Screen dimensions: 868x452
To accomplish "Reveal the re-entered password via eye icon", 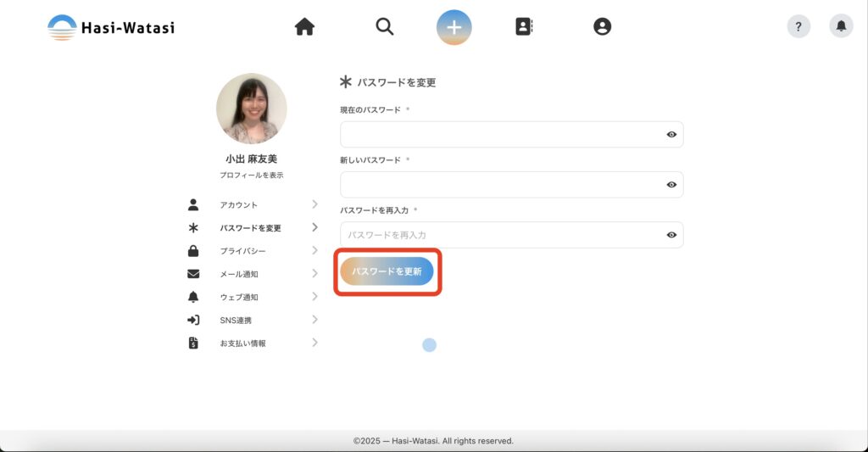I will (x=671, y=235).
